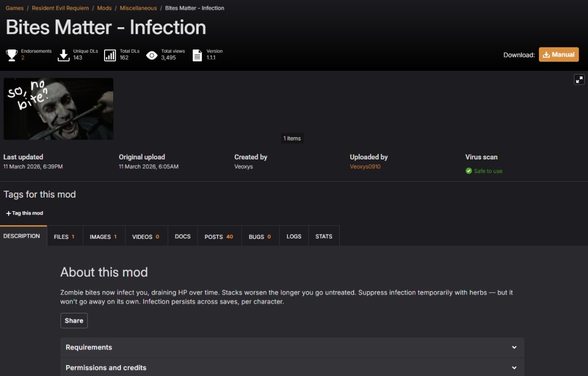Navigate to Miscellaneous category breadcrumb
588x376 pixels.
coord(138,8)
